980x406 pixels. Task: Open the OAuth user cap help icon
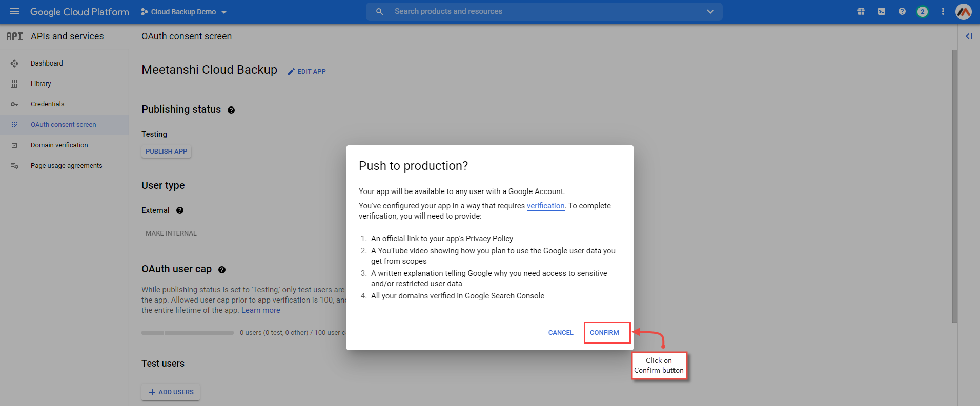tap(222, 270)
